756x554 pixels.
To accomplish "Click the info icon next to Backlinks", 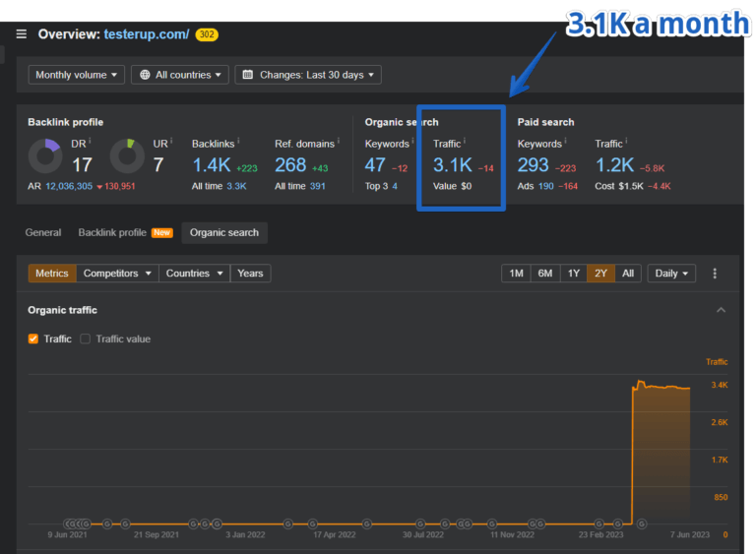I will pyautogui.click(x=239, y=142).
